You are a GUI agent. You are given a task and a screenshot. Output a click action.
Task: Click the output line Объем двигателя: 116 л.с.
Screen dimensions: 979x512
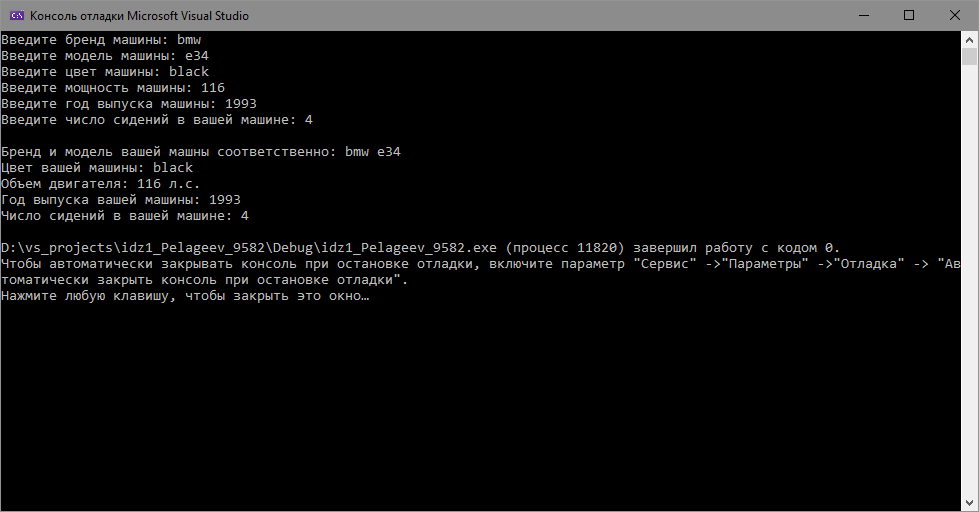101,184
